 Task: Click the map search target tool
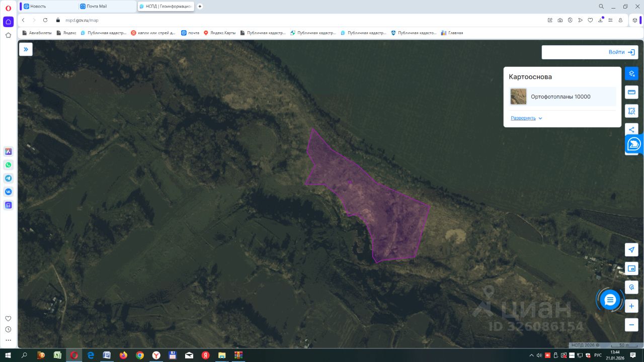click(x=631, y=287)
